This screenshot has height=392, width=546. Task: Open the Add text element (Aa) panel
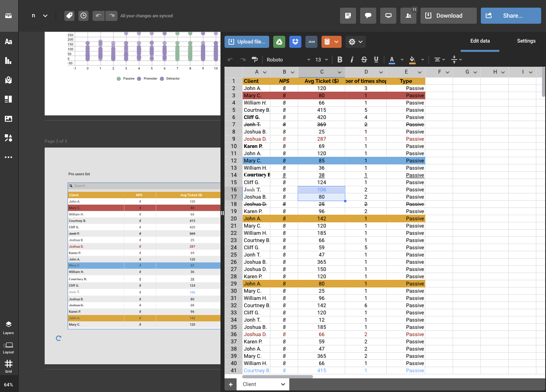9,41
